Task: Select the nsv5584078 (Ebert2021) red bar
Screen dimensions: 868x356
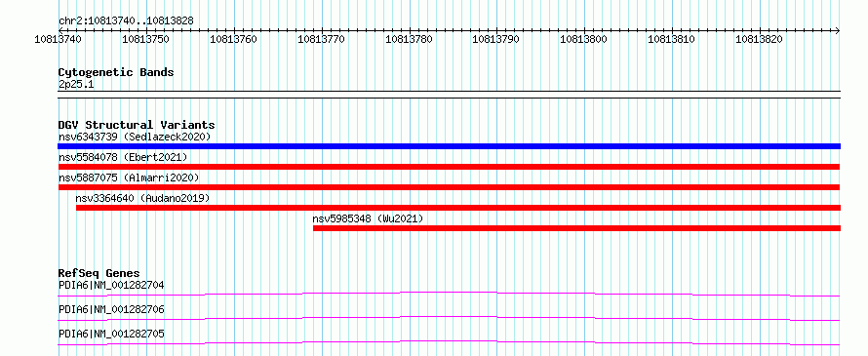Action: tap(449, 167)
